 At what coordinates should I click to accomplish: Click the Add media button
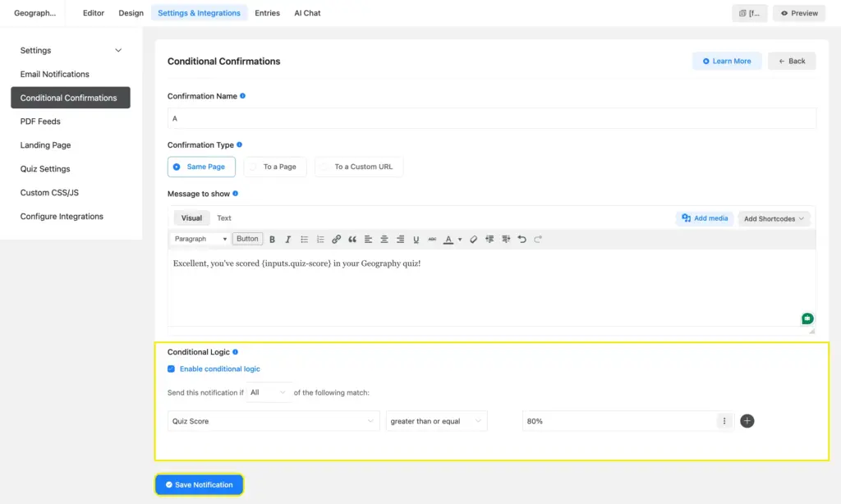pyautogui.click(x=705, y=218)
